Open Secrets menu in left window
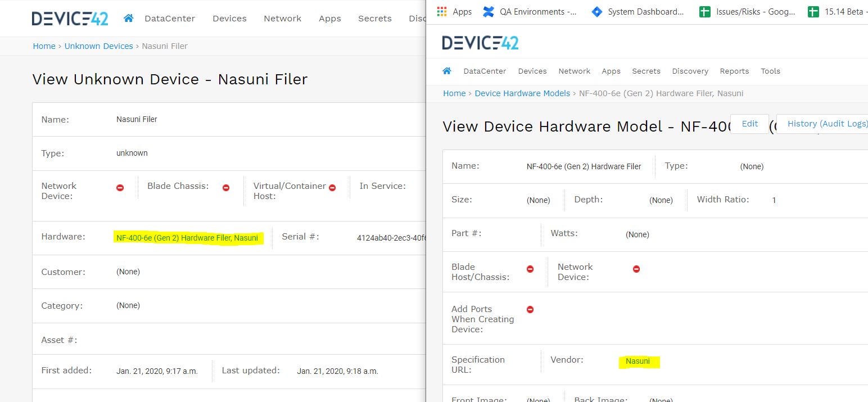The height and width of the screenshot is (402, 868). click(375, 19)
